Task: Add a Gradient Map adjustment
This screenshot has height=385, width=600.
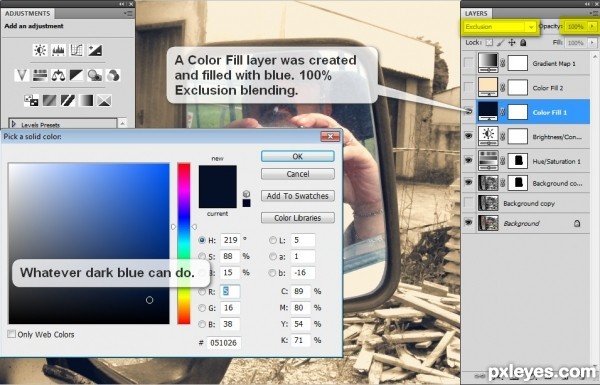Action: 86,101
